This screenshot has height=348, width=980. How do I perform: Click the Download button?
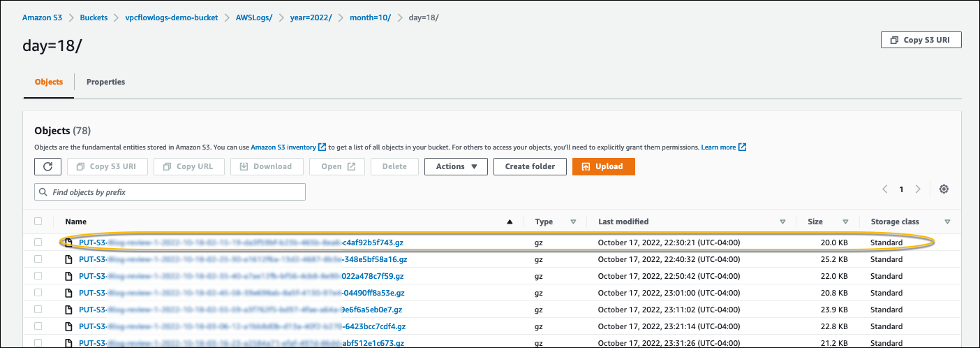click(x=266, y=166)
